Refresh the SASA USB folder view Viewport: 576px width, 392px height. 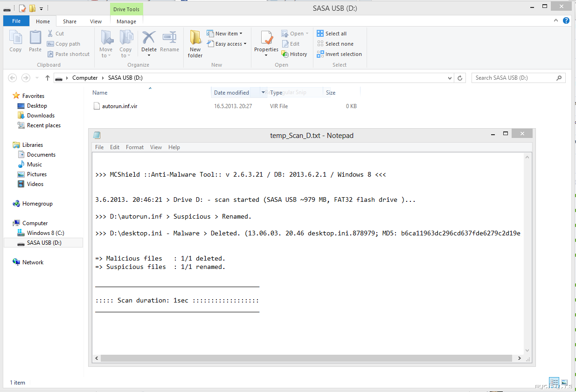460,78
